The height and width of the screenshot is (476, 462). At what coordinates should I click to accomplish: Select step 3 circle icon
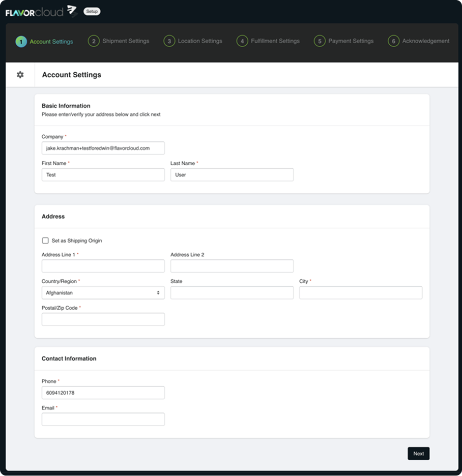(169, 41)
